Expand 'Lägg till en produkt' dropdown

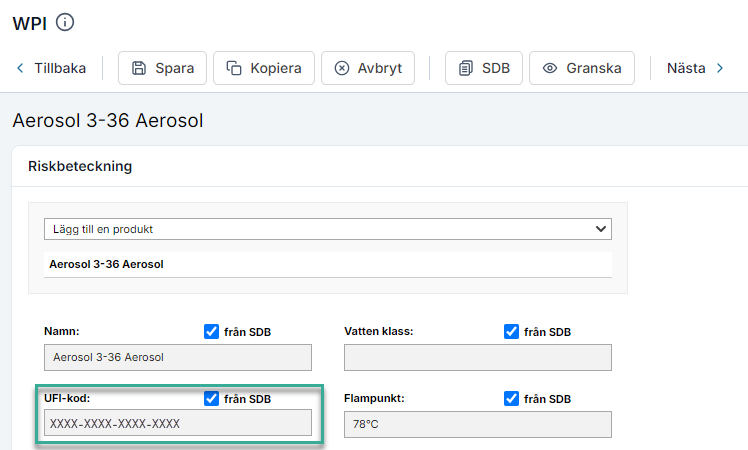[328, 229]
